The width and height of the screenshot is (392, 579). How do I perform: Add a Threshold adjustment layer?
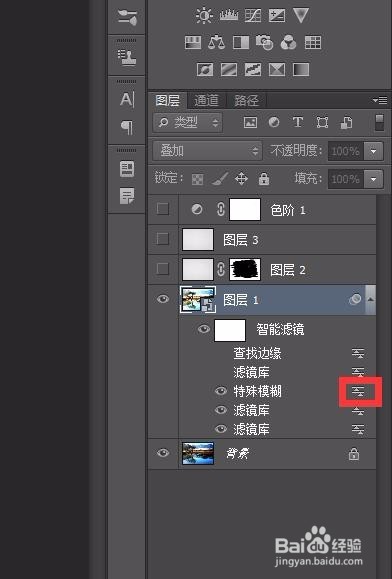click(253, 69)
